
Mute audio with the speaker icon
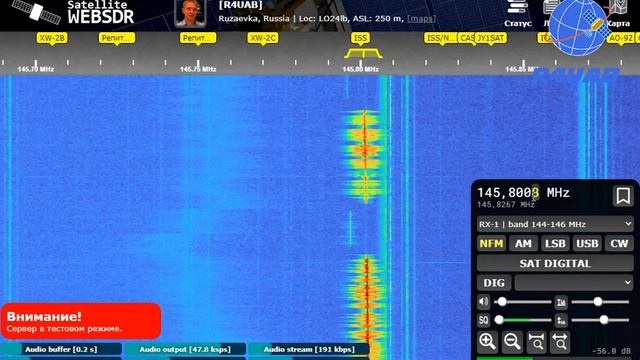484,302
